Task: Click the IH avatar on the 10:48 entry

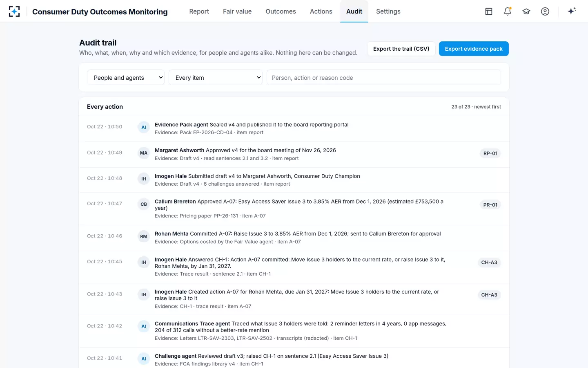Action: click(x=144, y=179)
